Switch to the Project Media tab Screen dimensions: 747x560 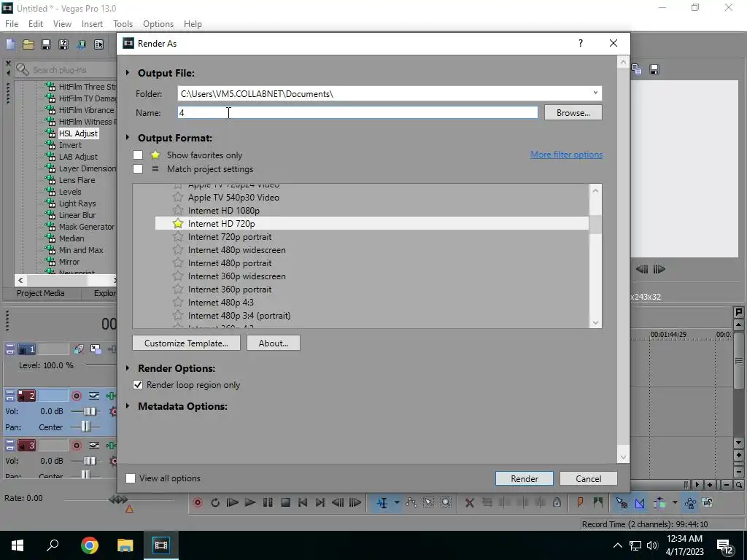click(41, 293)
